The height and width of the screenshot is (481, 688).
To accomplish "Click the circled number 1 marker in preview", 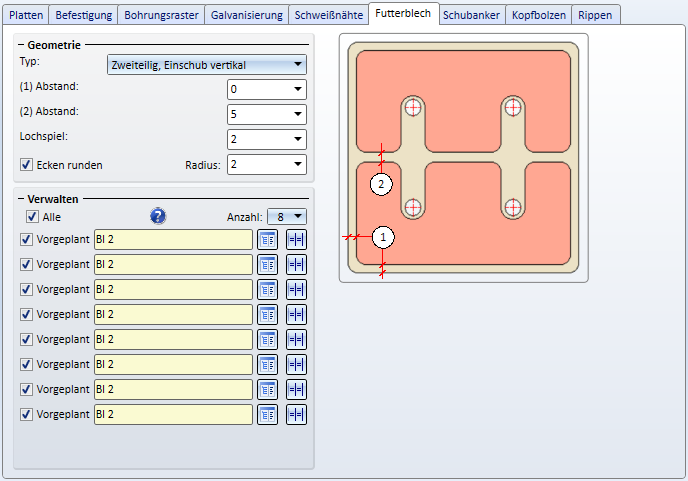I will (x=383, y=238).
